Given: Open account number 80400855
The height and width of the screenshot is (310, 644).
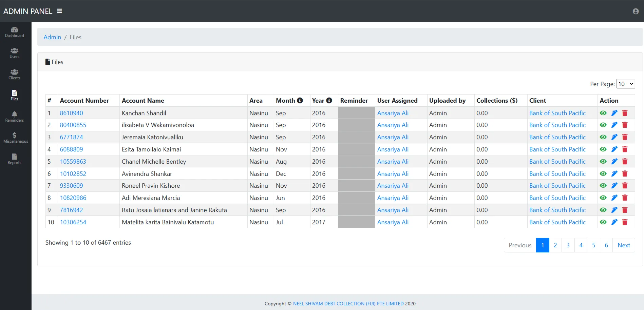Looking at the screenshot, I should coord(73,125).
